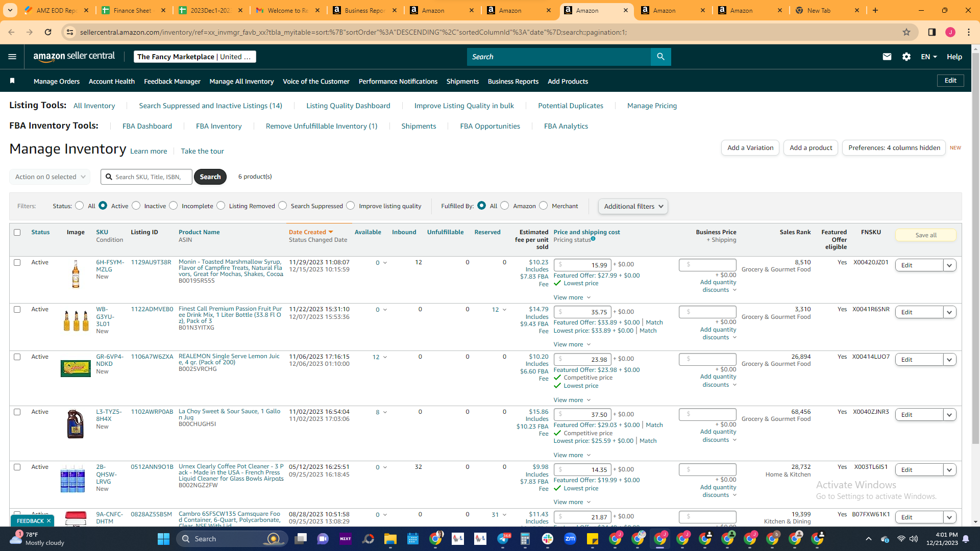Viewport: 980px width, 551px height.
Task: Open the Manage Pricing link
Action: click(652, 106)
